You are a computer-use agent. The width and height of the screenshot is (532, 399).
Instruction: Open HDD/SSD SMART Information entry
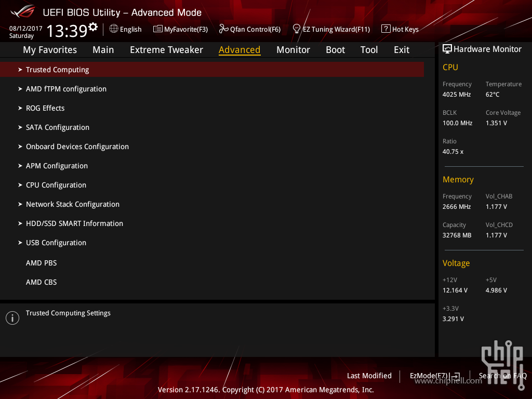pos(74,223)
